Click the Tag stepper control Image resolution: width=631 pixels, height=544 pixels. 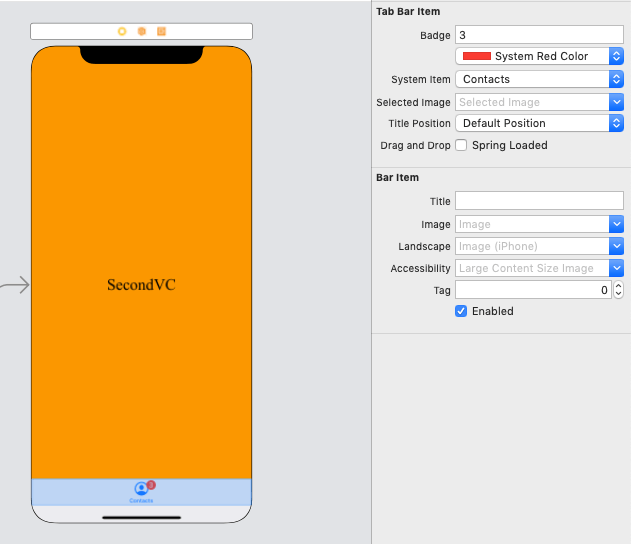click(619, 290)
